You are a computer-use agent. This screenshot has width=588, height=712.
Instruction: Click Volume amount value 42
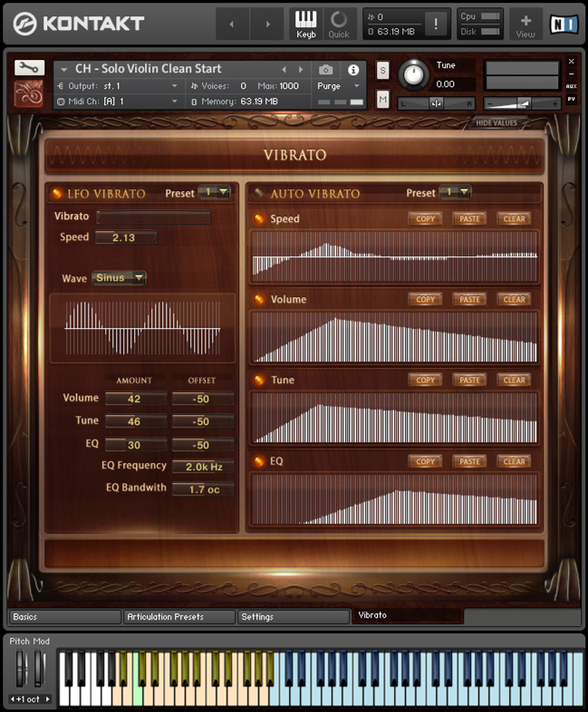click(135, 399)
